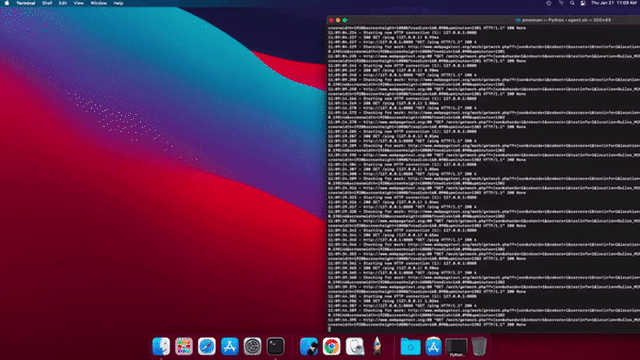Open the Edit menu
The height and width of the screenshot is (360, 640).
tap(62, 3)
